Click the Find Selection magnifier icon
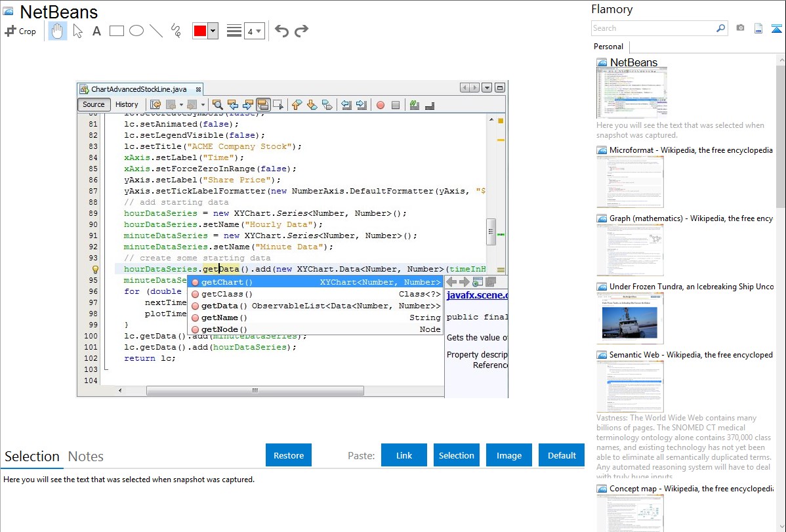The image size is (786, 532). click(x=218, y=104)
